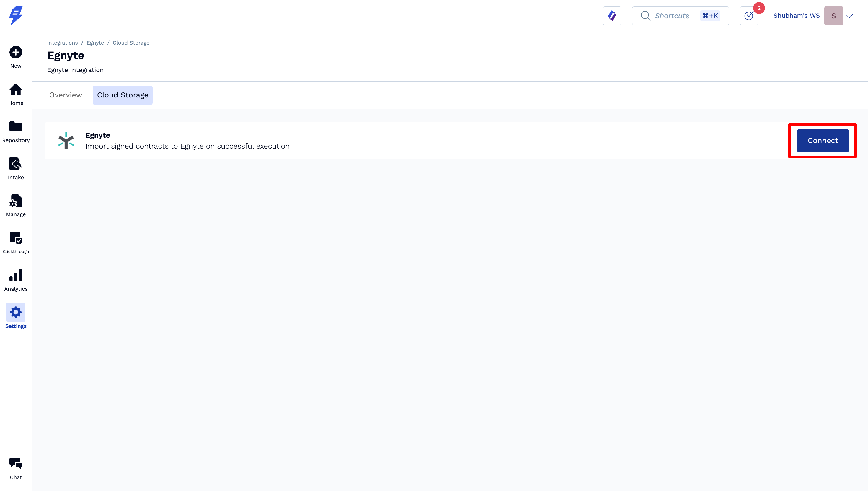Image resolution: width=868 pixels, height=491 pixels.
Task: Click the Egnyte breadcrumb link
Action: [x=95, y=43]
